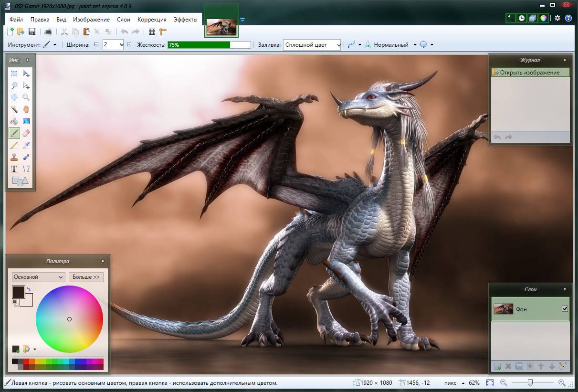Select the Ellipse Select tool
Screen dimensions: 578x392
pos(14,97)
